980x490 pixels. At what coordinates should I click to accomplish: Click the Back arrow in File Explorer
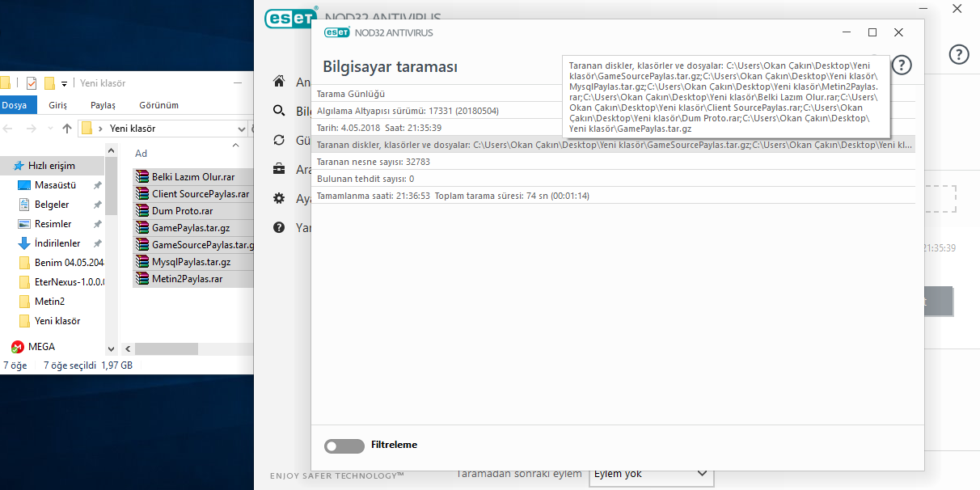tap(7, 129)
